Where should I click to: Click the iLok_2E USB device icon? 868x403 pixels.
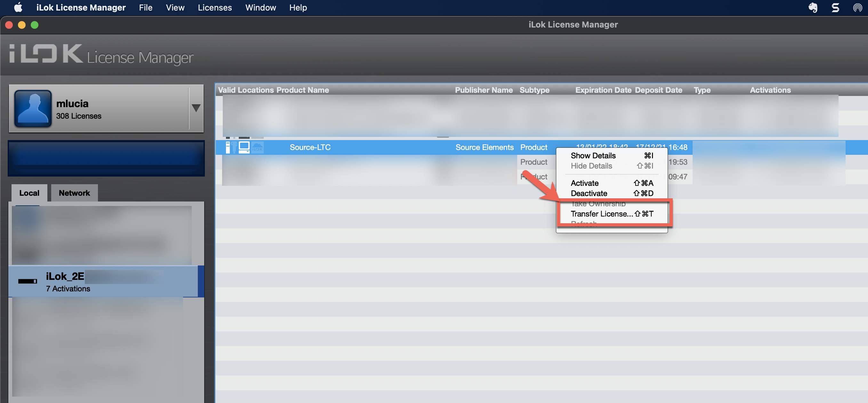27,281
